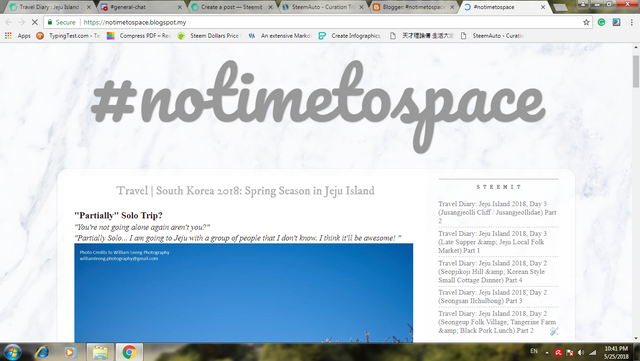Open Seopjikoji Hill Part 4 link
This screenshot has width=640, height=361.
tap(493, 272)
